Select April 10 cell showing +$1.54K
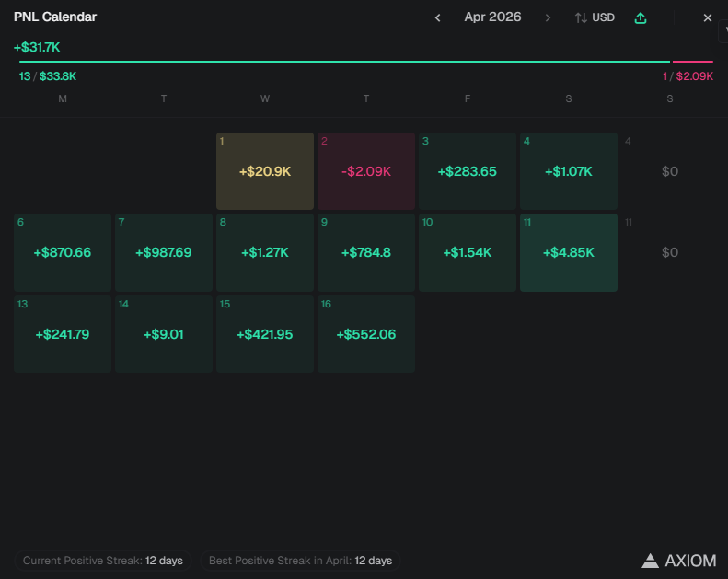Image resolution: width=728 pixels, height=579 pixels. click(468, 252)
